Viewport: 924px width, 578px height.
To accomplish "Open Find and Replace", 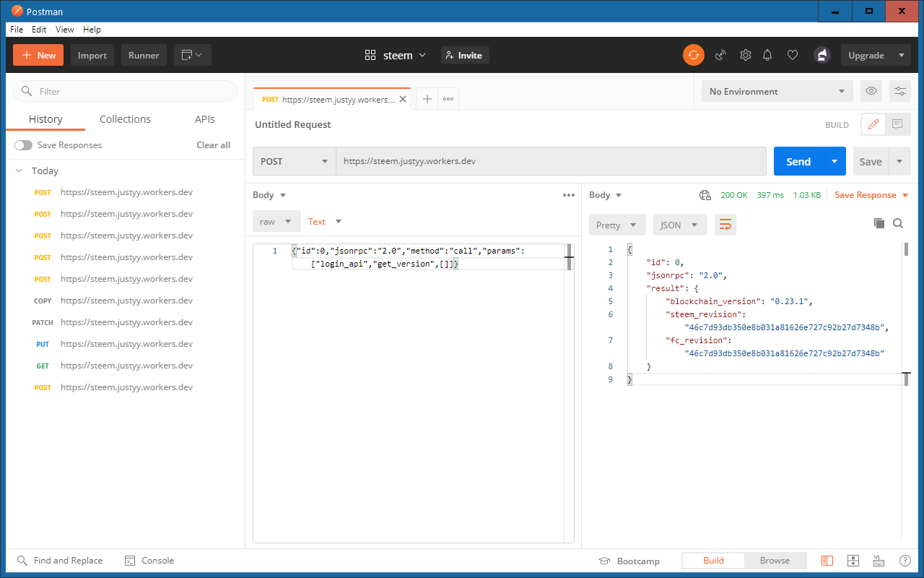I will (60, 561).
